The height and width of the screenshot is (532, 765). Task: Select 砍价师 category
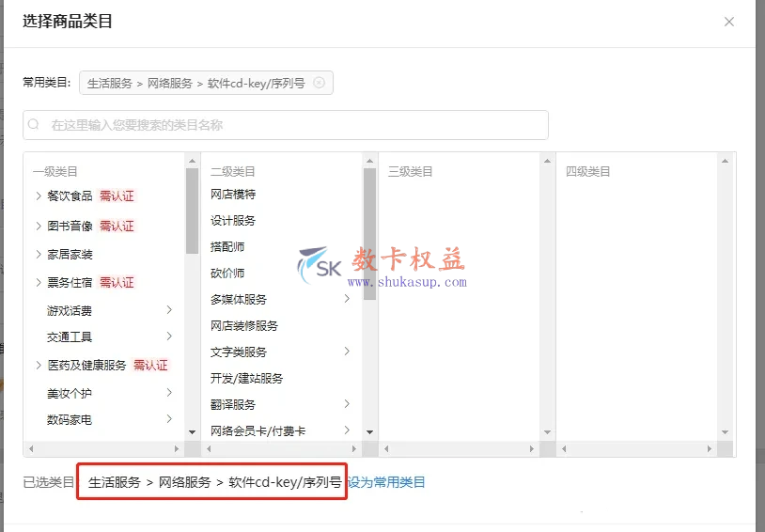click(227, 274)
